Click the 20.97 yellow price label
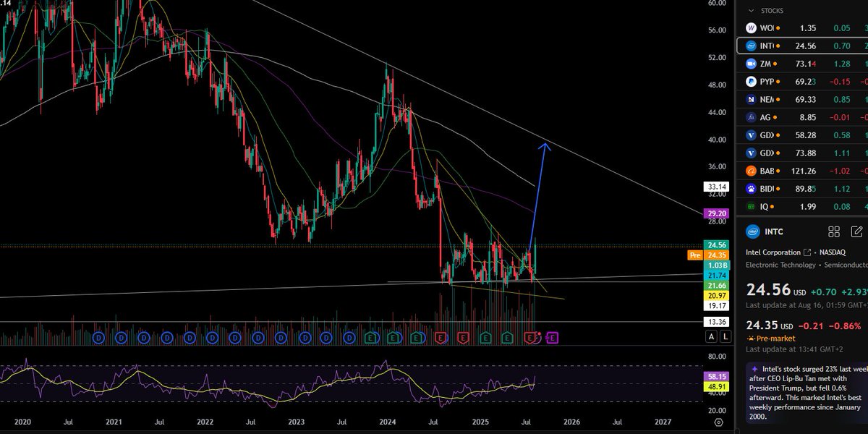 [715, 296]
